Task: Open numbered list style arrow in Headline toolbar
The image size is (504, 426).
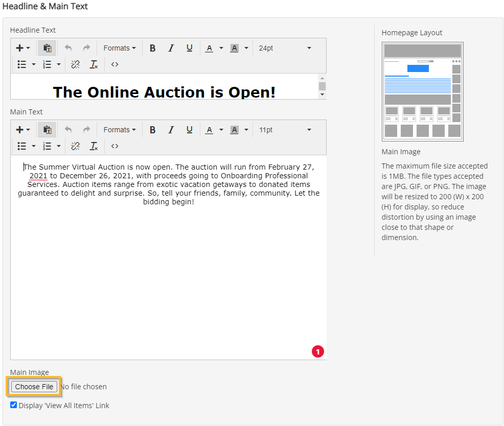Action: tap(58, 64)
